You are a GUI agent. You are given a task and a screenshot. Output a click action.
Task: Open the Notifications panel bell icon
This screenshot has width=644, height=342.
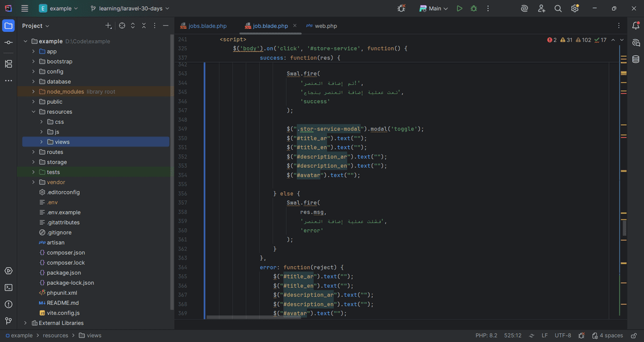(636, 26)
